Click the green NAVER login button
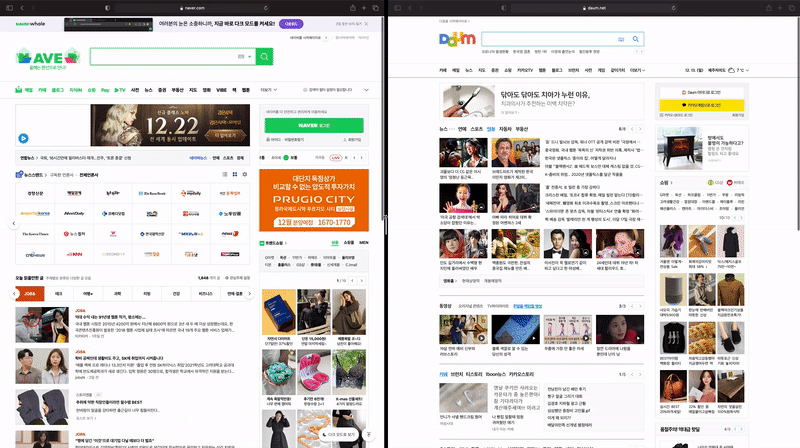The height and width of the screenshot is (448, 800). pyautogui.click(x=314, y=125)
